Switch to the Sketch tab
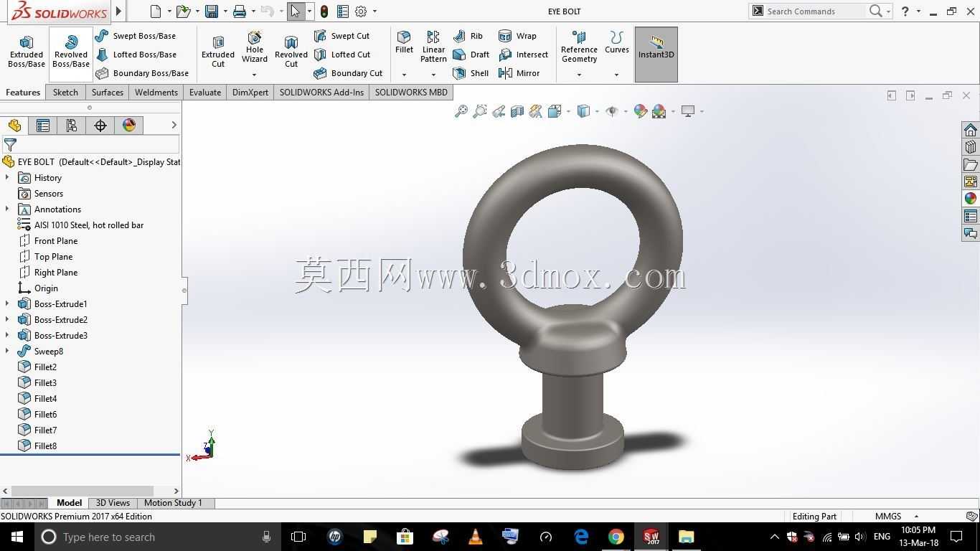The width and height of the screenshot is (980, 551). (x=65, y=93)
